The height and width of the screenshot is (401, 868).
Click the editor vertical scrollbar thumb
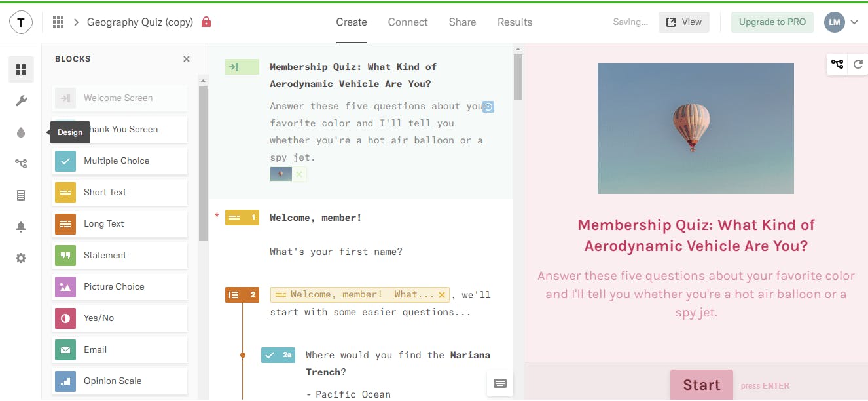[518, 77]
